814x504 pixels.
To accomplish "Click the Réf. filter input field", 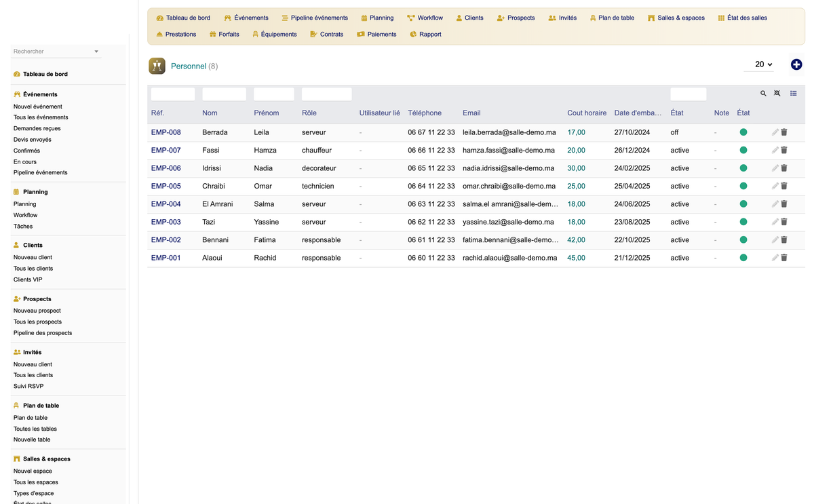I will pos(173,94).
